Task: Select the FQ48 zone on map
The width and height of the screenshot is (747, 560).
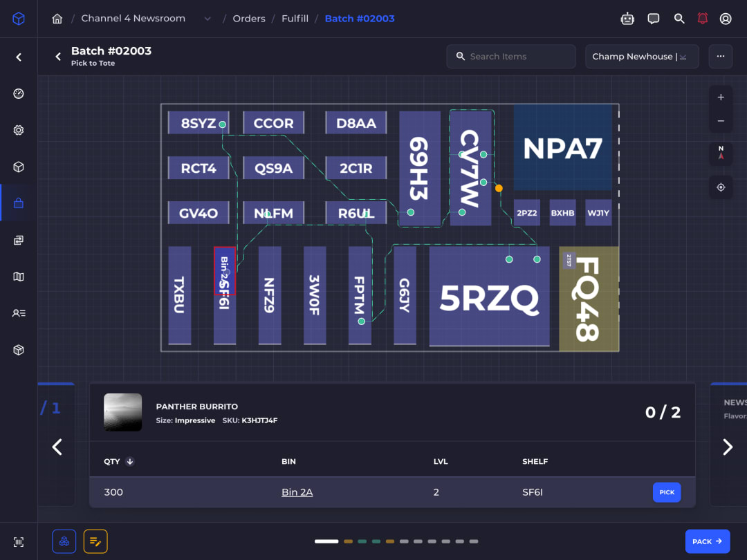Action: [589, 299]
